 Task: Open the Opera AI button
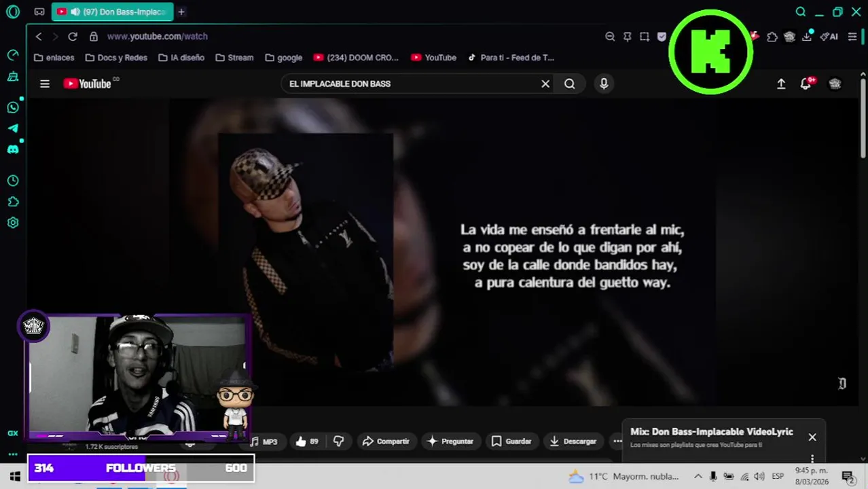[829, 37]
